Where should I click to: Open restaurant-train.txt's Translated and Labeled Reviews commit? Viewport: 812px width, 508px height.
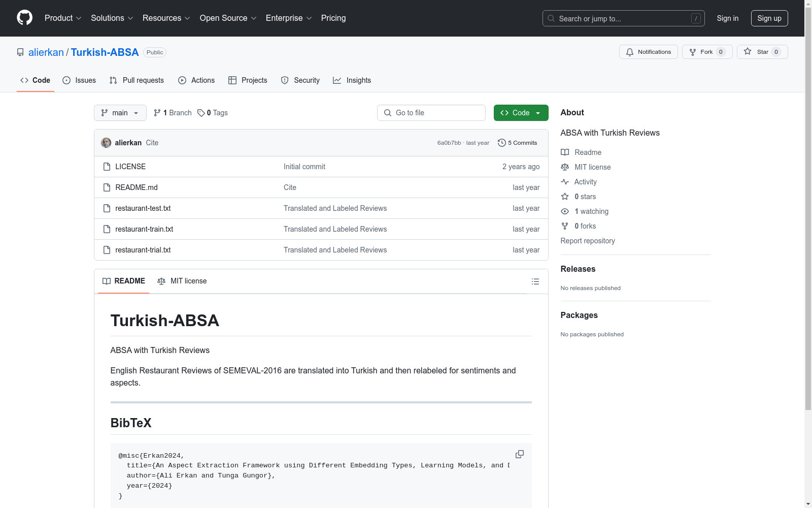pyautogui.click(x=335, y=229)
